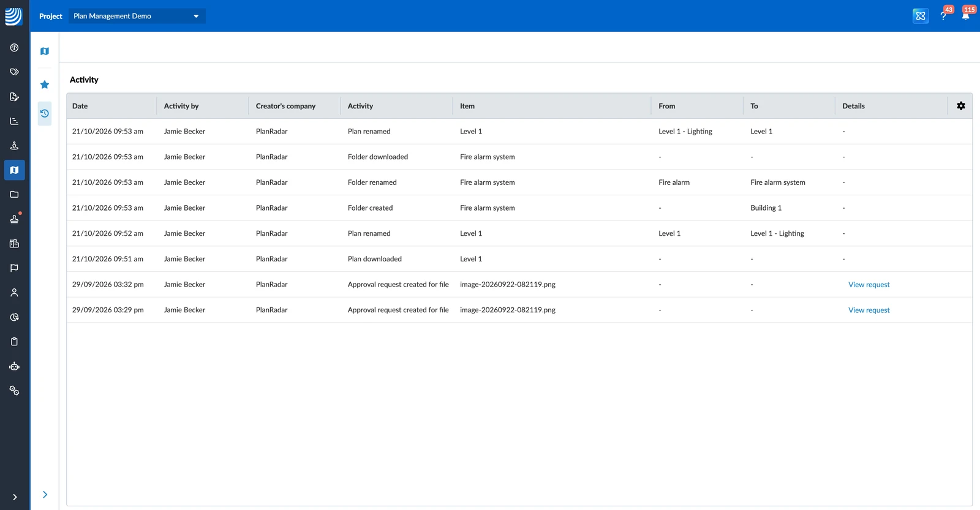Open the pie chart reports icon in sidebar

[x=14, y=317]
